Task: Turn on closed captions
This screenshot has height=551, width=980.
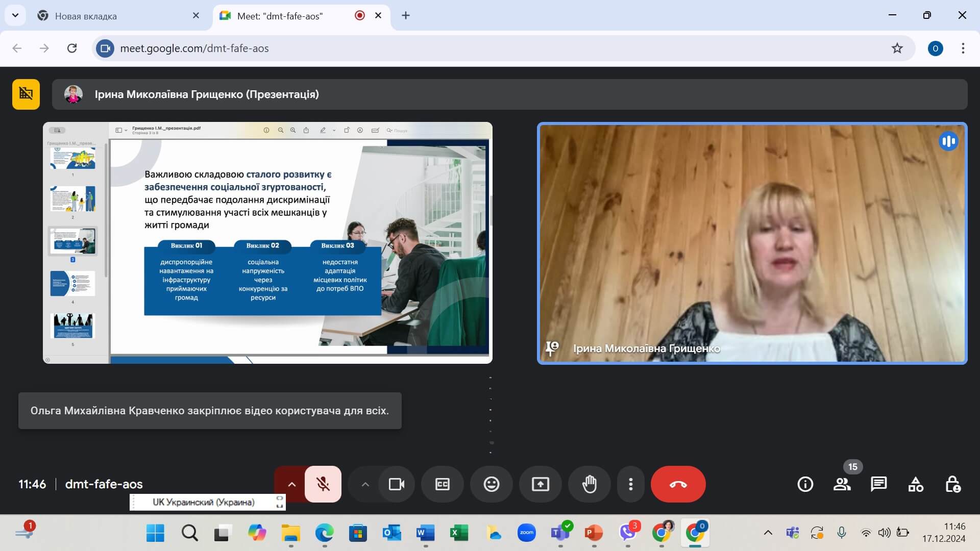Action: [442, 484]
